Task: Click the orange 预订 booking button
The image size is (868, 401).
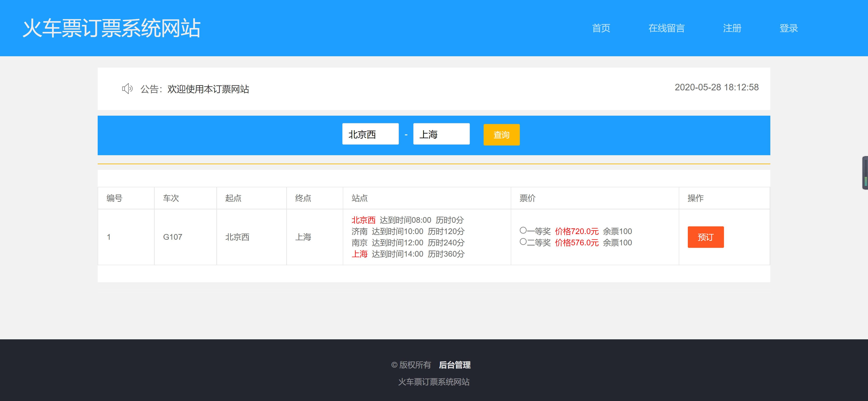Action: pyautogui.click(x=706, y=237)
